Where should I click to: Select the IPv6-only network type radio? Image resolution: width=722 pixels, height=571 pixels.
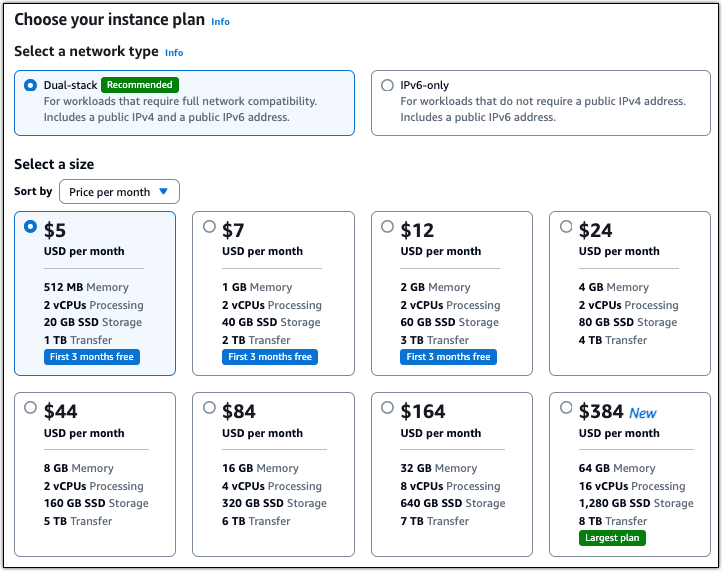point(387,85)
